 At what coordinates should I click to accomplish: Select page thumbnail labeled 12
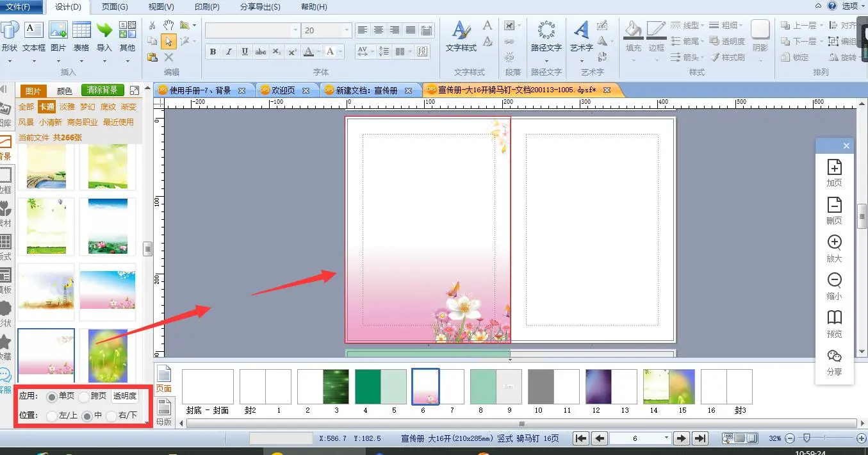[x=598, y=386]
